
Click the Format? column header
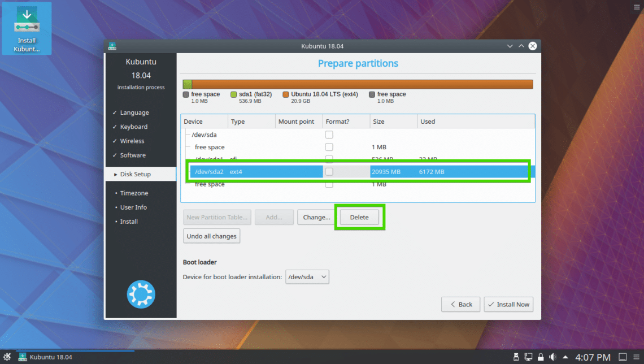(346, 122)
